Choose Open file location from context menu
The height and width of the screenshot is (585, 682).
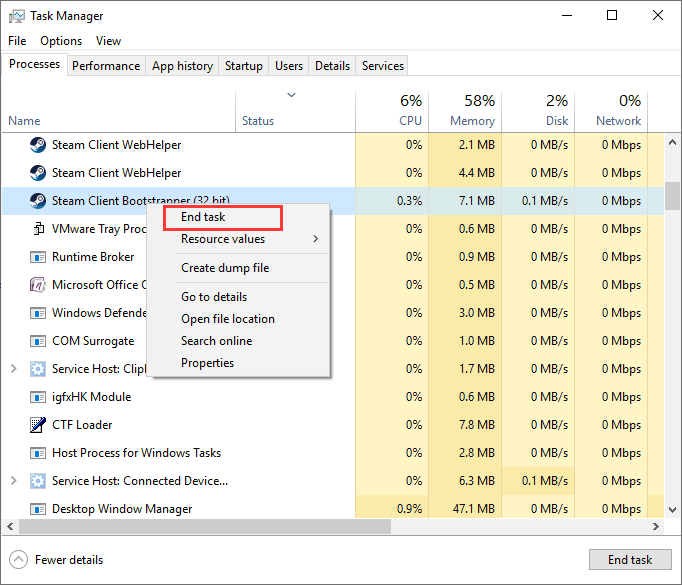tap(227, 319)
